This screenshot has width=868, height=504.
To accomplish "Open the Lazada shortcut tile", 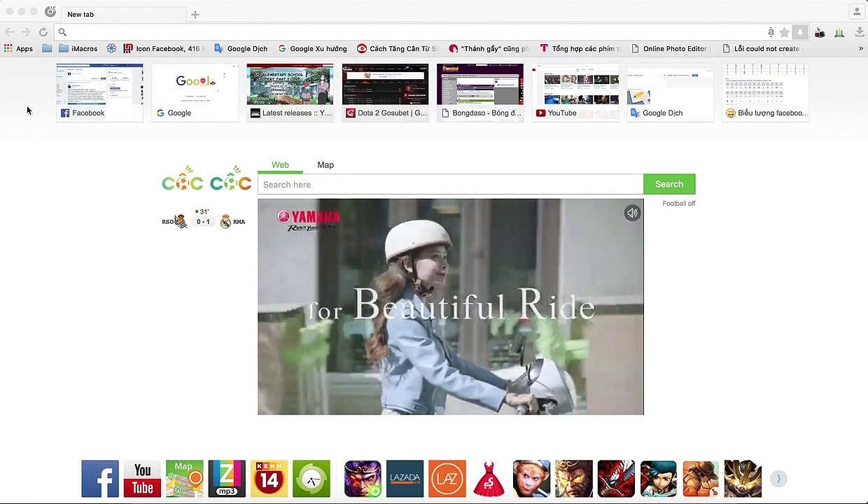I will [405, 479].
